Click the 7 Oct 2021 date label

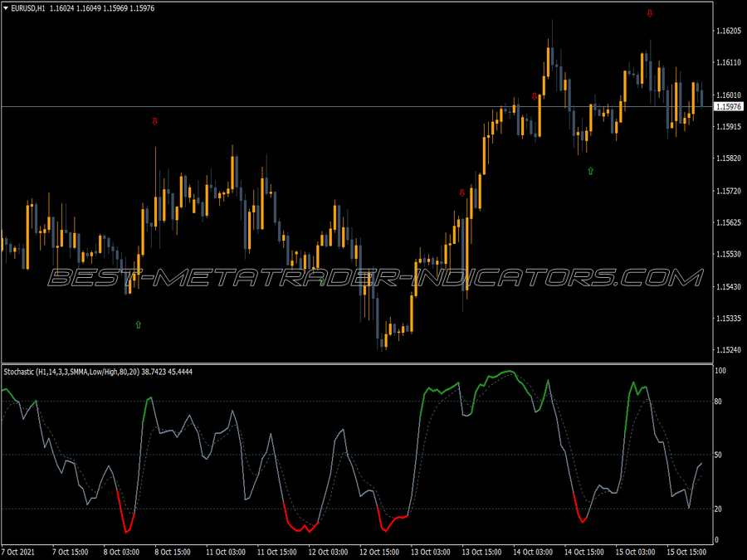[18, 553]
